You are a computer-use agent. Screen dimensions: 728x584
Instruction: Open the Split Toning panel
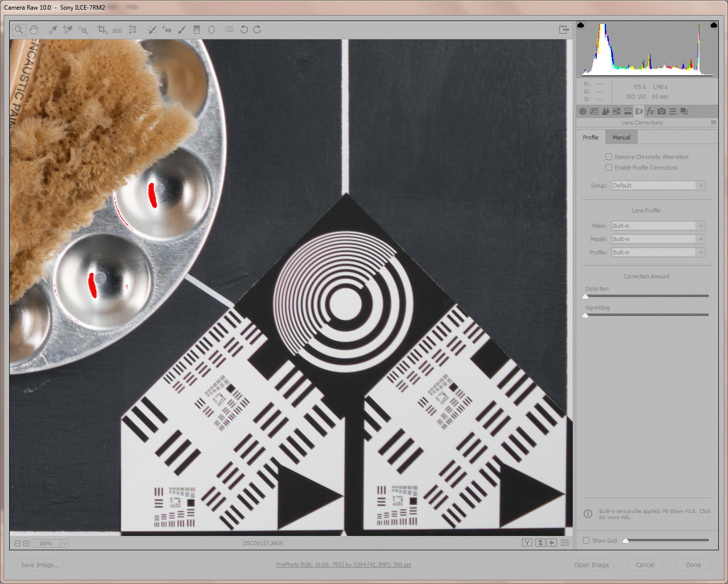pos(628,111)
